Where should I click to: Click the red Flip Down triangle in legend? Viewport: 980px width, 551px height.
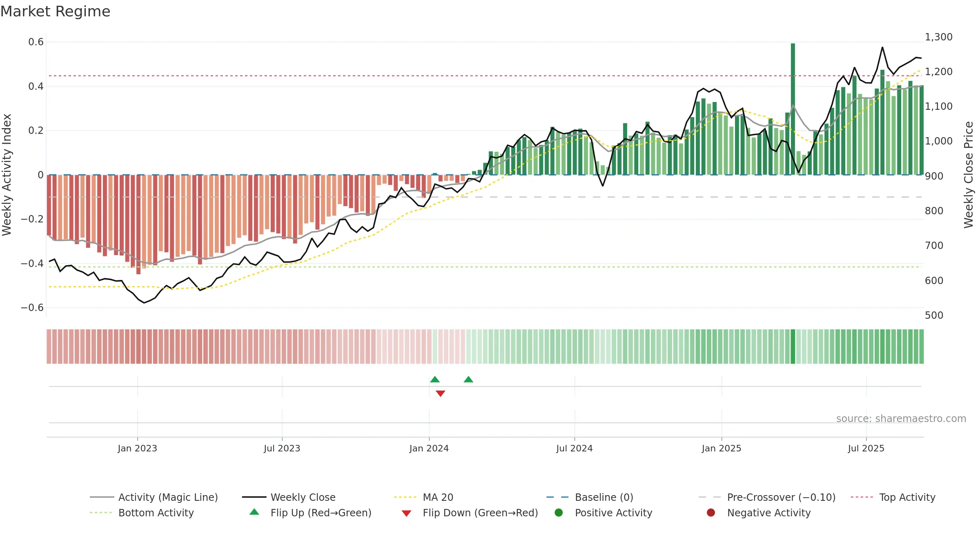[406, 513]
